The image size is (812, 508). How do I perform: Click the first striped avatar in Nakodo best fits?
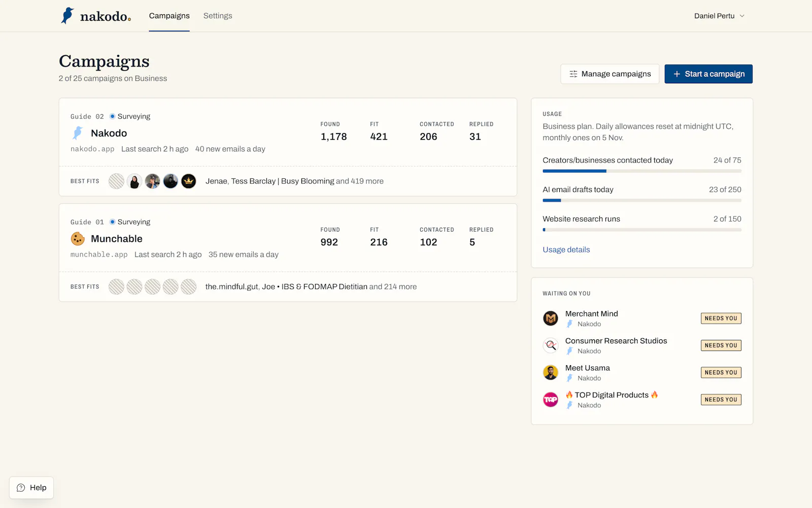click(117, 181)
